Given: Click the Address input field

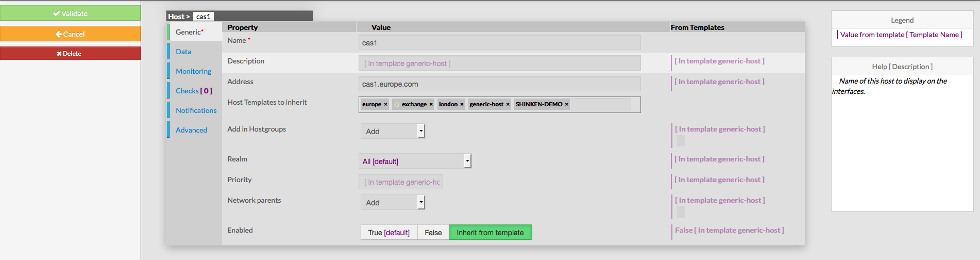Looking at the screenshot, I should [x=499, y=84].
